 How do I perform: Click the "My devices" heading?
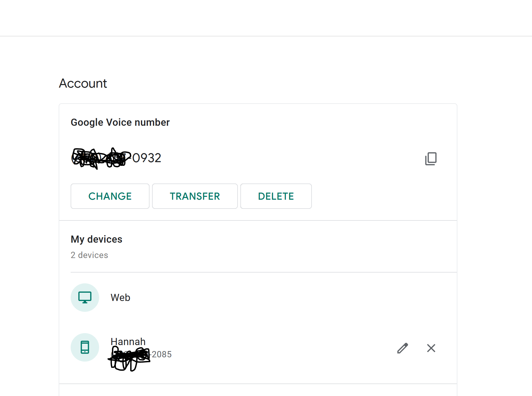tap(97, 239)
